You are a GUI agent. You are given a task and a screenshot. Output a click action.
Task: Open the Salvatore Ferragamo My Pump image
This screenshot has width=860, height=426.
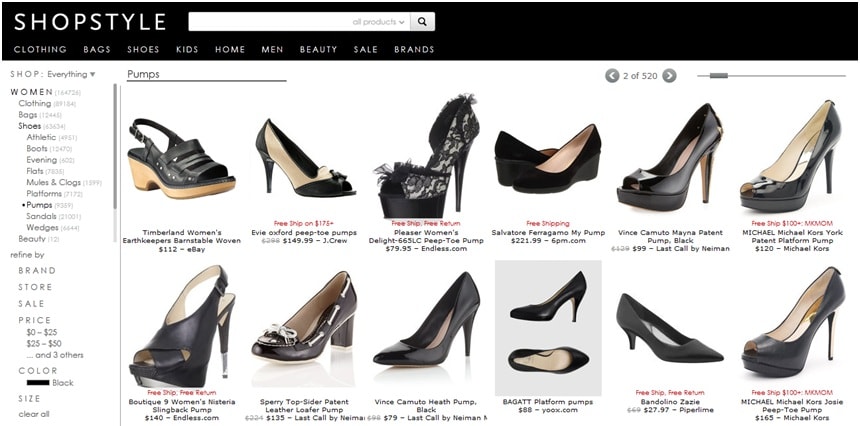point(548,159)
